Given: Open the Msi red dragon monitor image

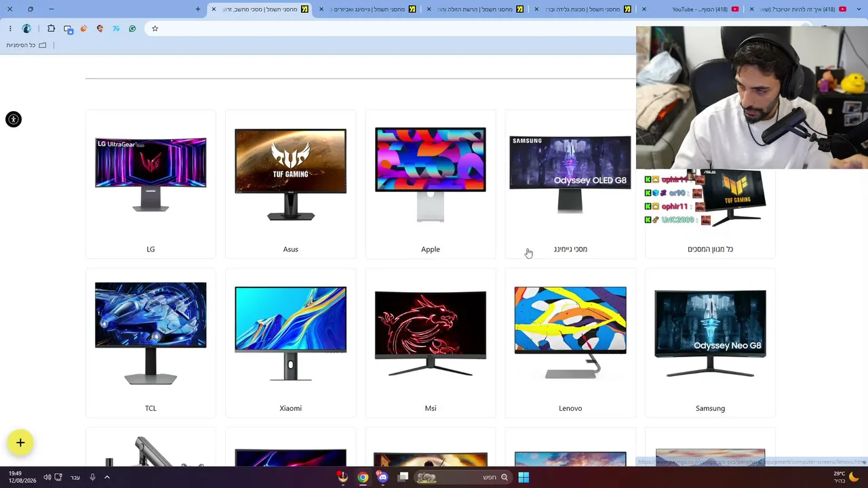Looking at the screenshot, I should tap(431, 333).
